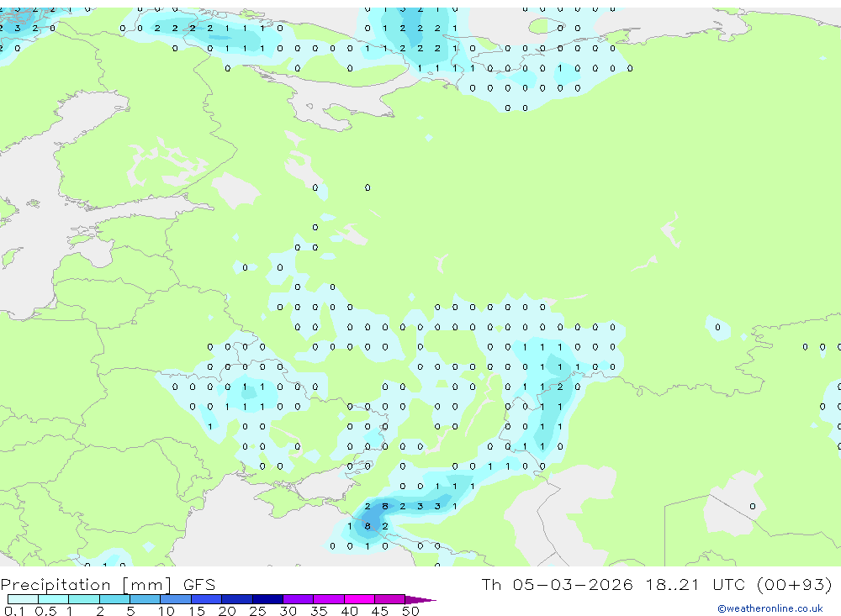
Task: Select the 'UTC' label
Action: [x=729, y=584]
